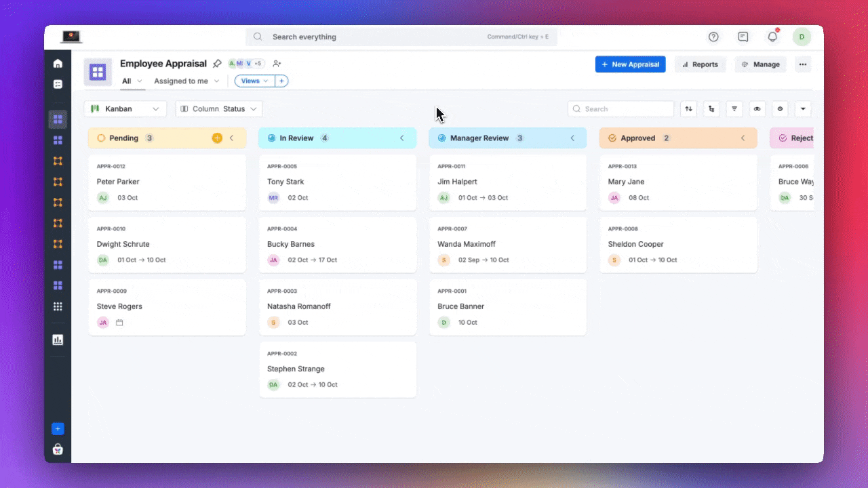This screenshot has width=868, height=488.
Task: Click the notifications bell icon
Action: pyautogui.click(x=772, y=37)
